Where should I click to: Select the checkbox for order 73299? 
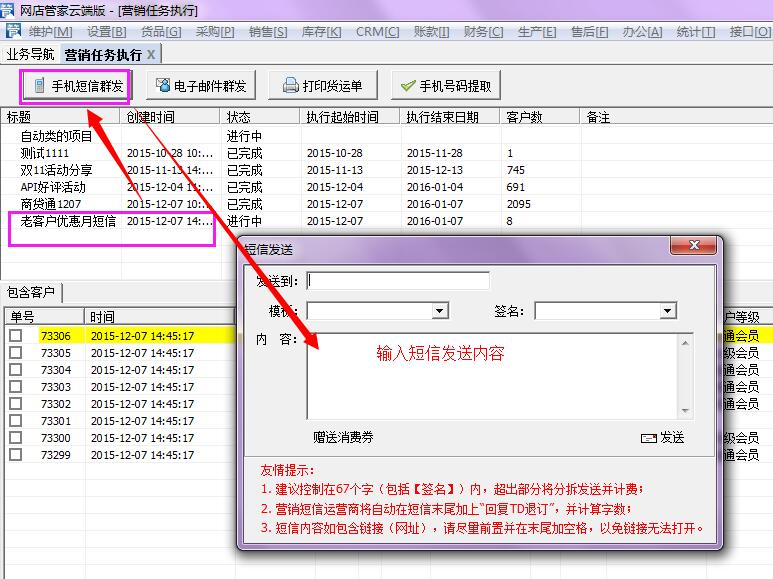click(15, 455)
